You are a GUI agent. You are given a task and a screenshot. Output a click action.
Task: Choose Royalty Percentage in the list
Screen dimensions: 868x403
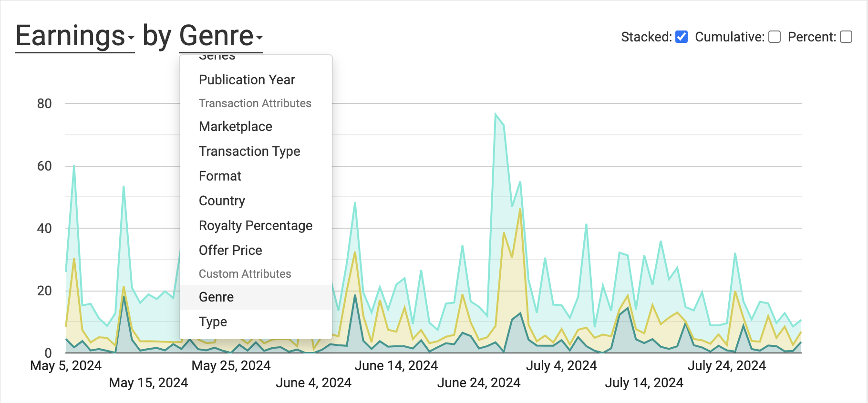point(256,225)
